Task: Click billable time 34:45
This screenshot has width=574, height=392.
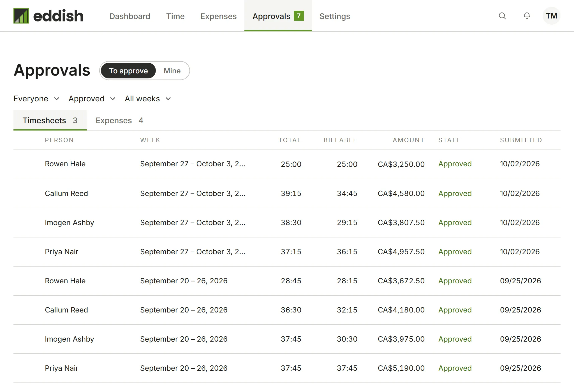Action: pyautogui.click(x=347, y=193)
